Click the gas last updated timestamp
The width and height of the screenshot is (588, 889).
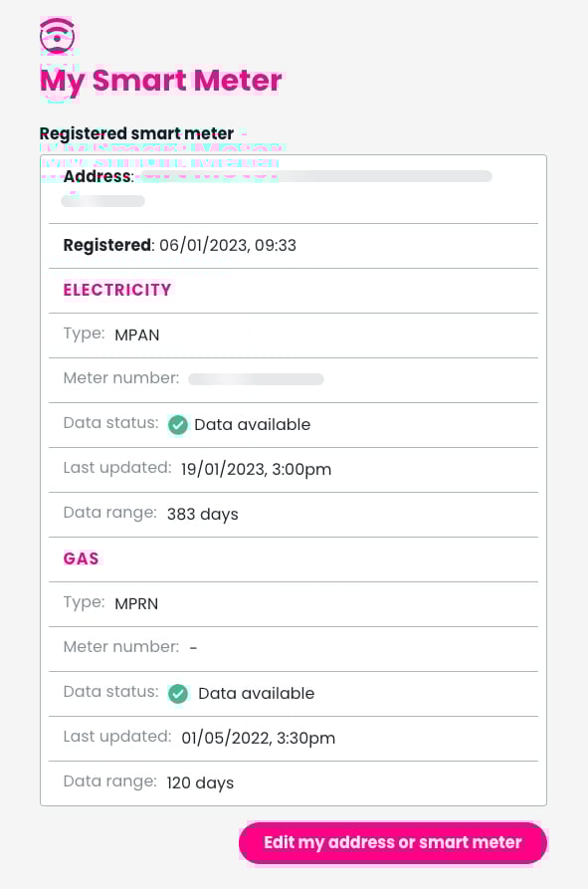click(x=257, y=738)
